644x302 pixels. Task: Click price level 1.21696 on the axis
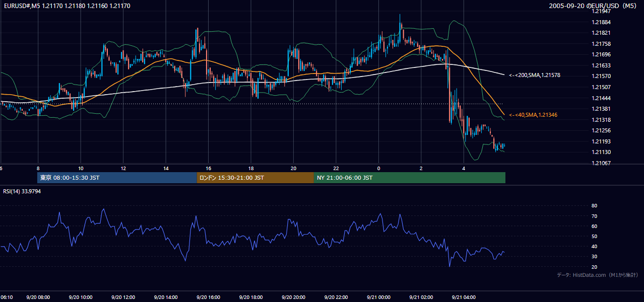pos(600,54)
